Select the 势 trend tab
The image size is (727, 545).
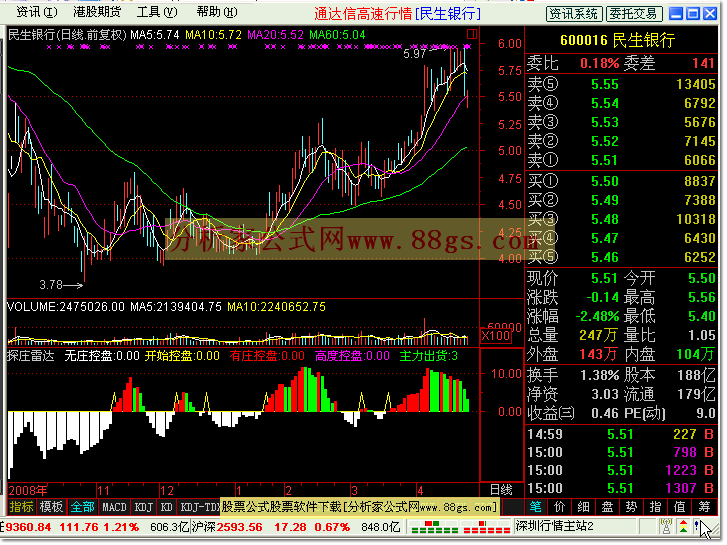tap(631, 507)
